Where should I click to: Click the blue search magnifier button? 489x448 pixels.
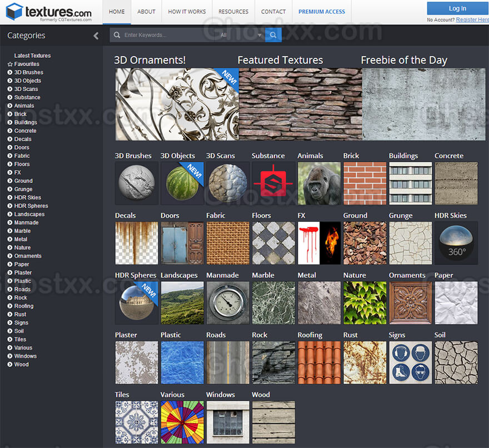(273, 35)
